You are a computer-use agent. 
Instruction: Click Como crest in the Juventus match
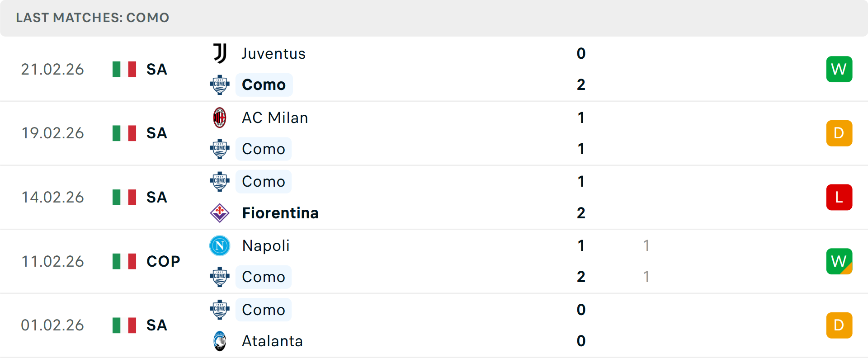coord(220,85)
